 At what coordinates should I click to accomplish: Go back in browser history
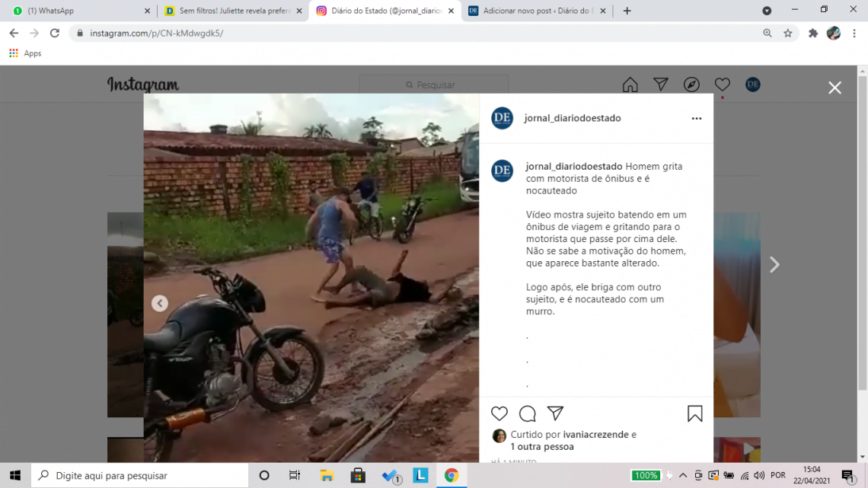click(x=14, y=33)
